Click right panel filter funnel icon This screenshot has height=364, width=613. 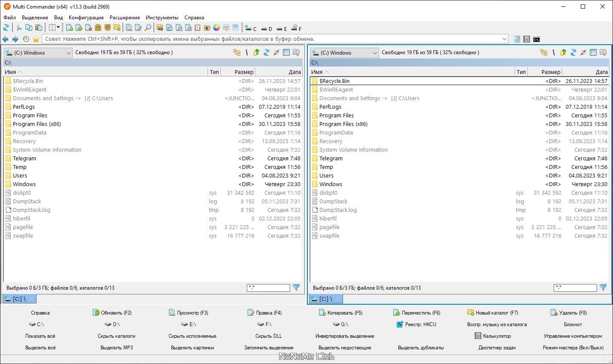(x=603, y=288)
